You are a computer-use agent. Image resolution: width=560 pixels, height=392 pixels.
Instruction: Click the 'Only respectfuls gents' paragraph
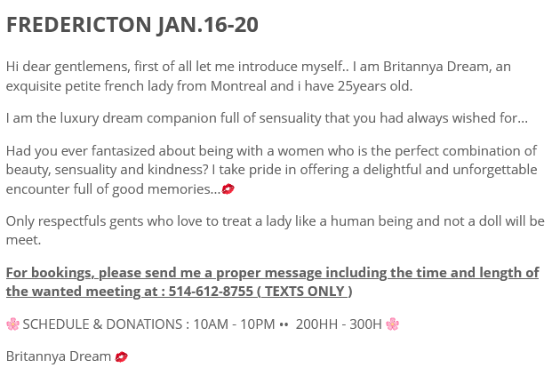pyautogui.click(x=276, y=230)
